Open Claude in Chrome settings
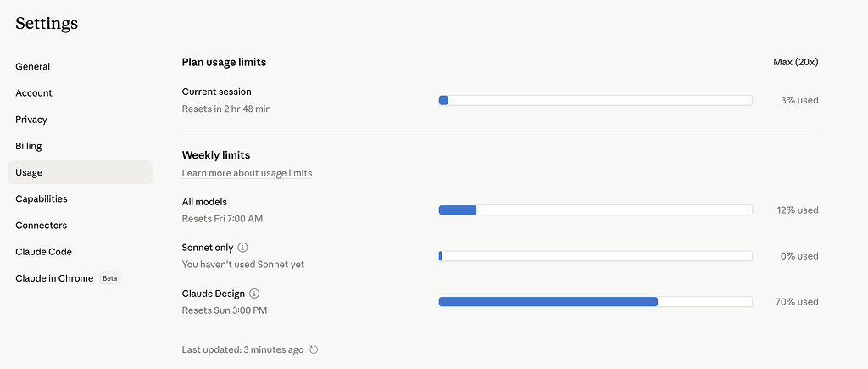 click(54, 278)
